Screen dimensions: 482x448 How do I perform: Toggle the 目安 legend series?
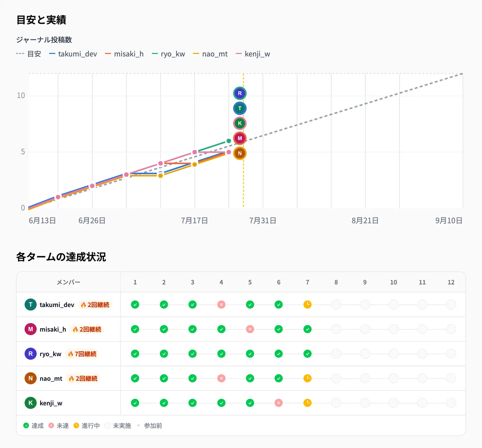click(29, 54)
